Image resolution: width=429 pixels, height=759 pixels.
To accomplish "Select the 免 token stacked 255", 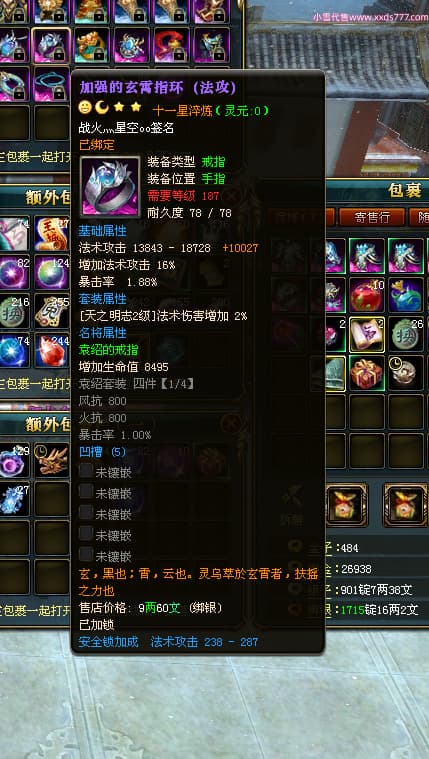I will pyautogui.click(x=52, y=312).
